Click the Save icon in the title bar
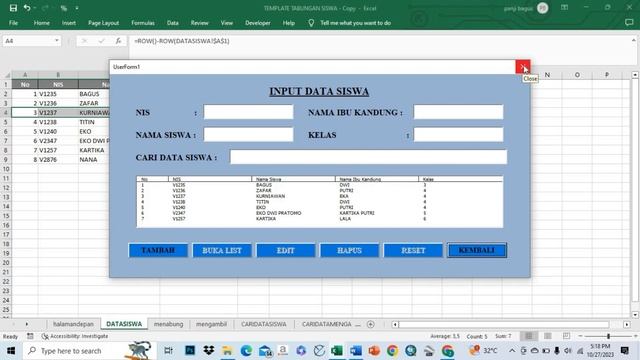This screenshot has width=640, height=360. click(13, 8)
